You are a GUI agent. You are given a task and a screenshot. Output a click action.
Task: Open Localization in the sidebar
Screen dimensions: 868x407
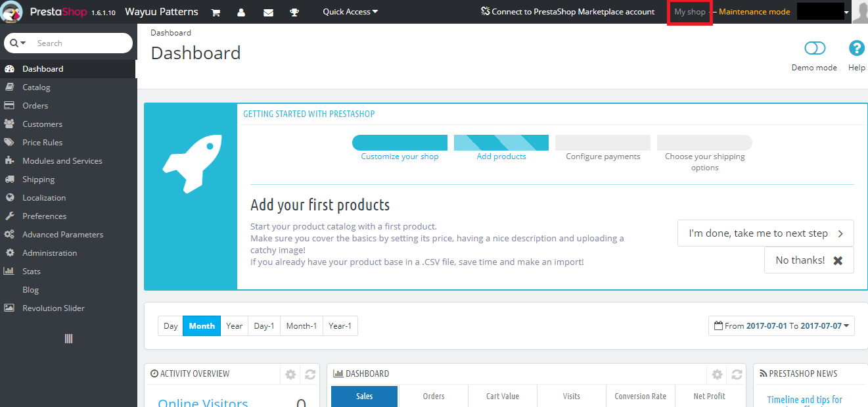tap(68, 198)
